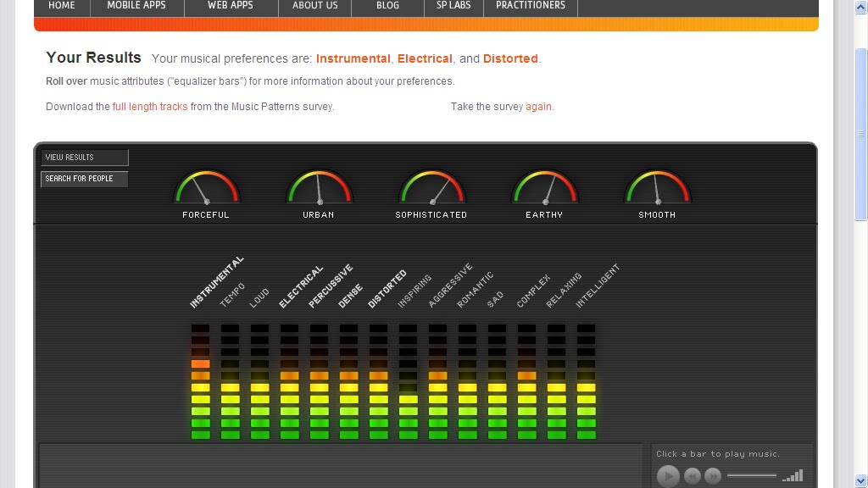The height and width of the screenshot is (488, 868).
Task: Click the SAD equalizer bar
Action: click(x=497, y=382)
